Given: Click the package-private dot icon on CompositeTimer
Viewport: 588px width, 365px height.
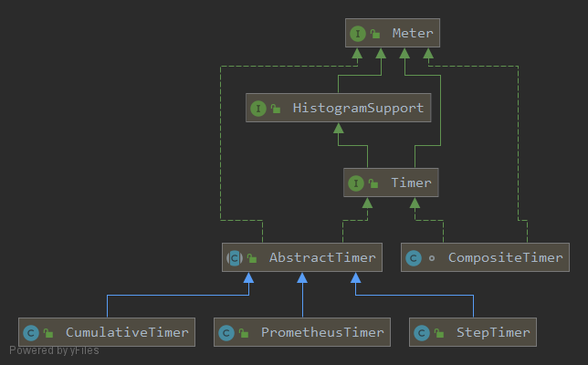Looking at the screenshot, I should coord(429,258).
